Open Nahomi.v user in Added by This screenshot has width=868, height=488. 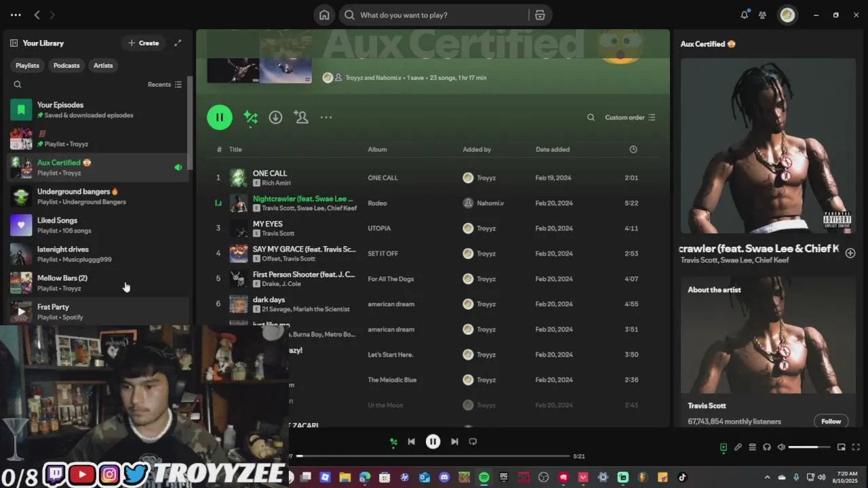pyautogui.click(x=490, y=203)
